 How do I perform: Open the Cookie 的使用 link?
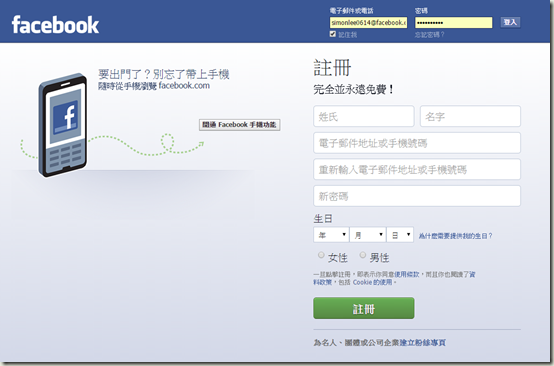[372, 282]
